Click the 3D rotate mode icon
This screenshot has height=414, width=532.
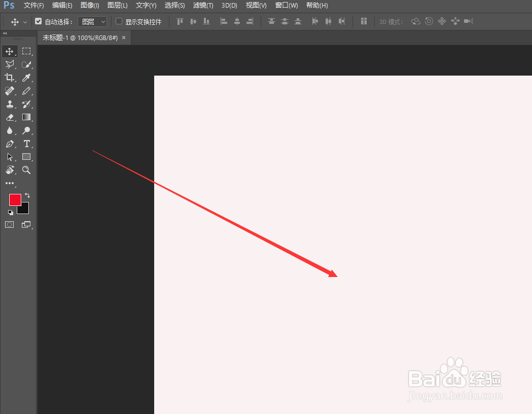pos(416,21)
